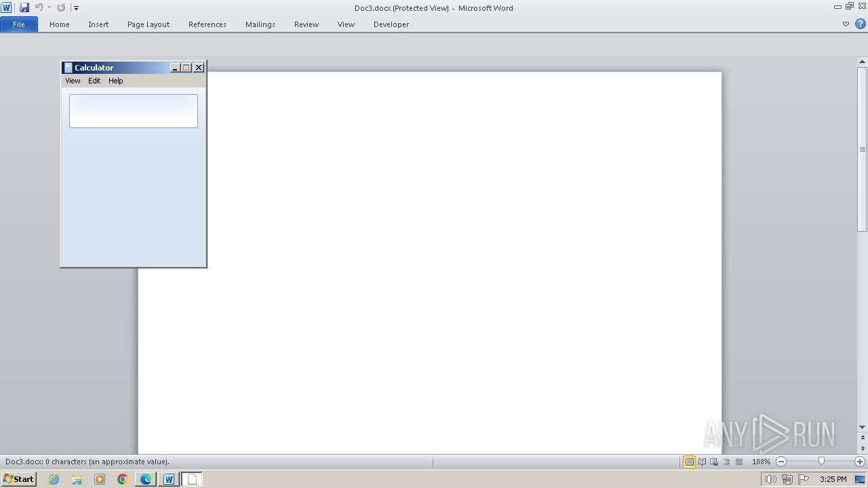This screenshot has height=488, width=868.
Task: Switch to the Review tab
Action: pos(307,24)
